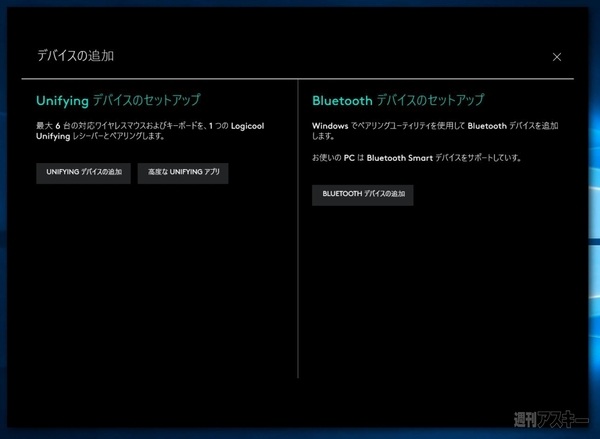Image resolution: width=600 pixels, height=439 pixels.
Task: Click the empty area below the Unifying buttons
Action: [x=153, y=279]
